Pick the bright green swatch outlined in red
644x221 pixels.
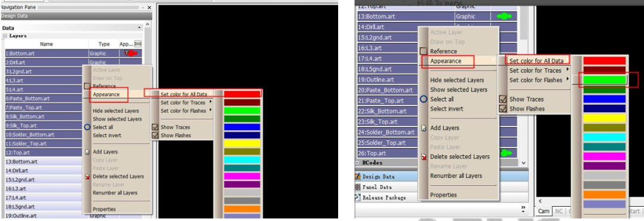pos(604,79)
